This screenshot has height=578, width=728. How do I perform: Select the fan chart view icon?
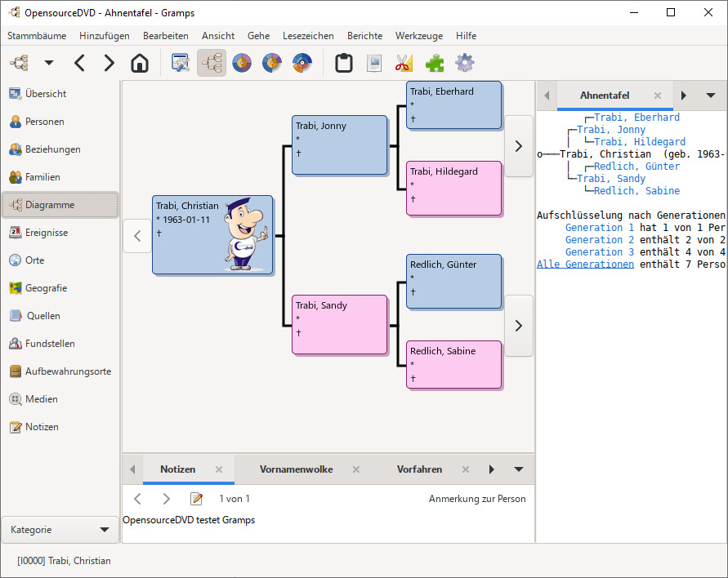241,63
